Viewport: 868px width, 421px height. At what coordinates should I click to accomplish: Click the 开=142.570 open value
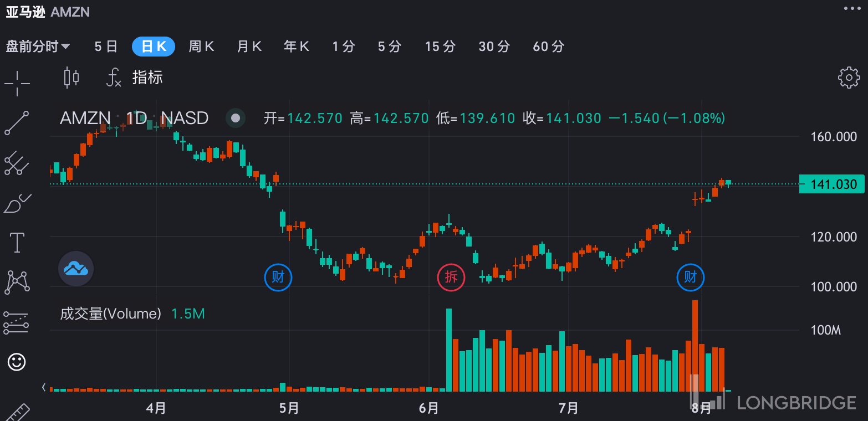[303, 118]
